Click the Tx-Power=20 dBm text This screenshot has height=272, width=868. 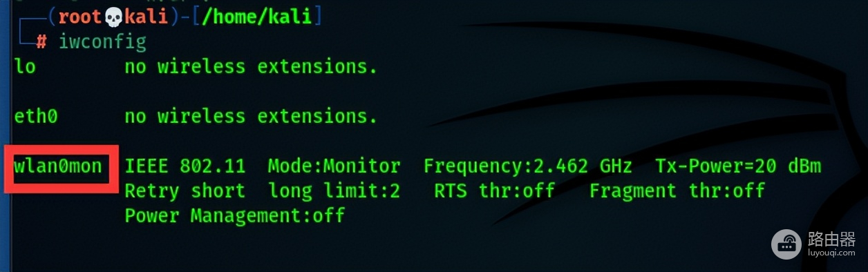click(x=738, y=166)
